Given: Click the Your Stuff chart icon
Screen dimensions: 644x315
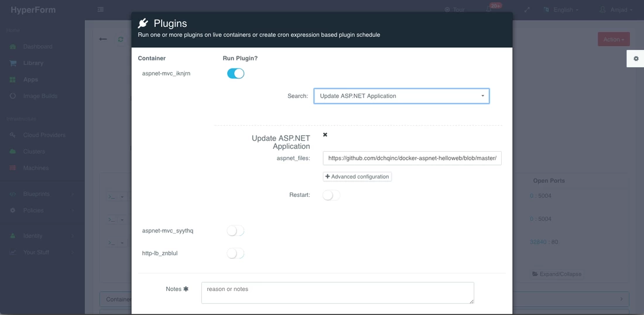Looking at the screenshot, I should pos(13,252).
